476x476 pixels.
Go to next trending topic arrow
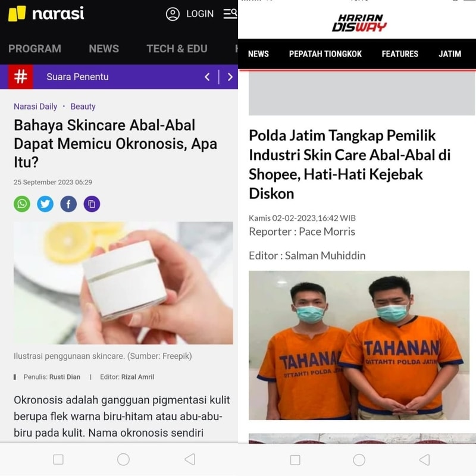point(230,77)
